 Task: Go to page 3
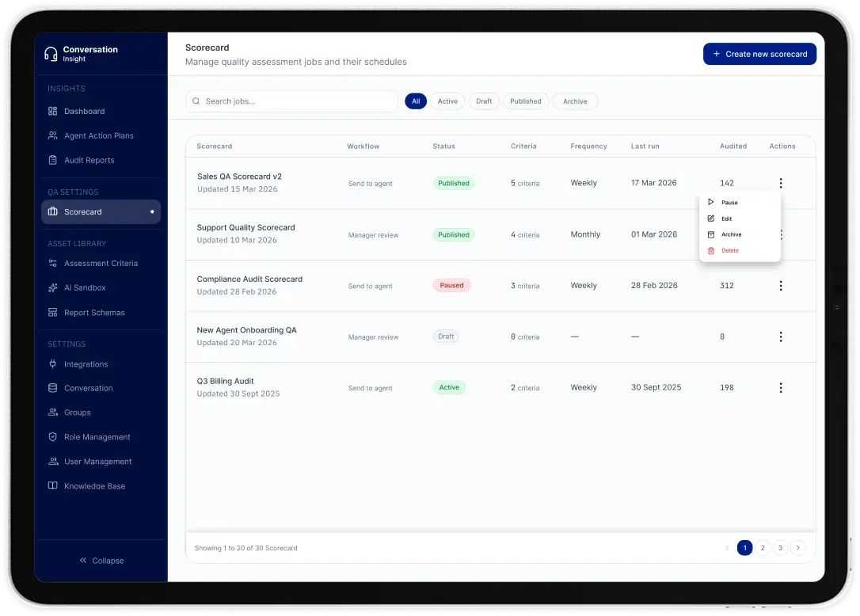coord(781,547)
